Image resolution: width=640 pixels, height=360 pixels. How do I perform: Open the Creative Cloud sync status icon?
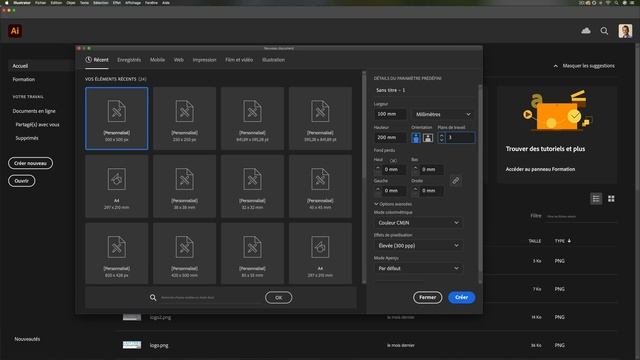pyautogui.click(x=586, y=31)
